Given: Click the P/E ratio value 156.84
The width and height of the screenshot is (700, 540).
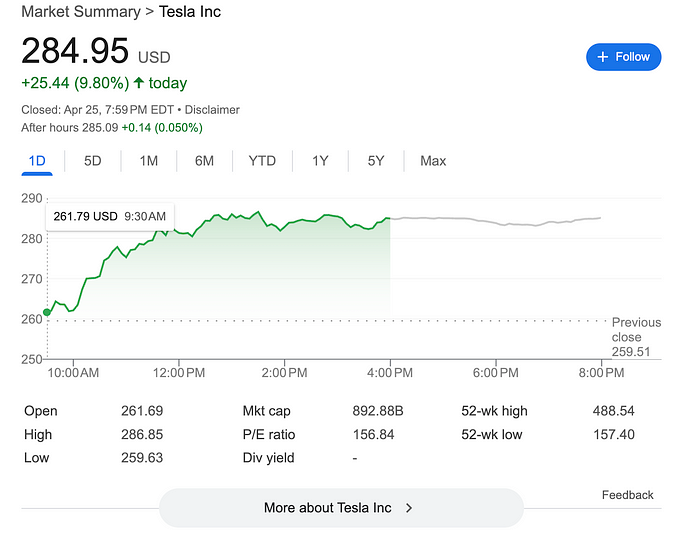Looking at the screenshot, I should (x=374, y=434).
